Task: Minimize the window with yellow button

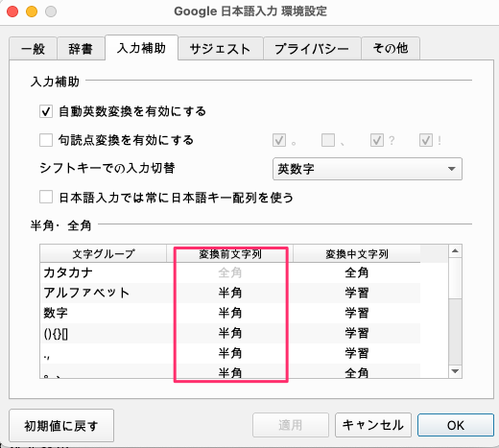Action: [32, 12]
